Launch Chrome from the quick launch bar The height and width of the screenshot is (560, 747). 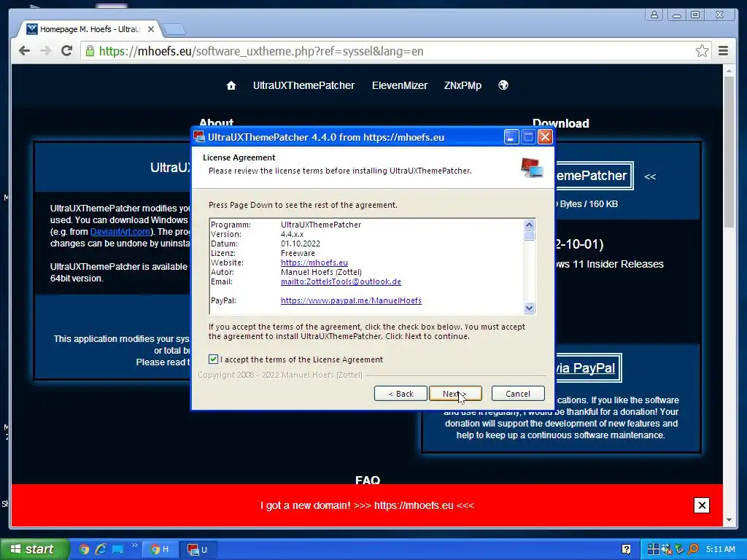[84, 549]
